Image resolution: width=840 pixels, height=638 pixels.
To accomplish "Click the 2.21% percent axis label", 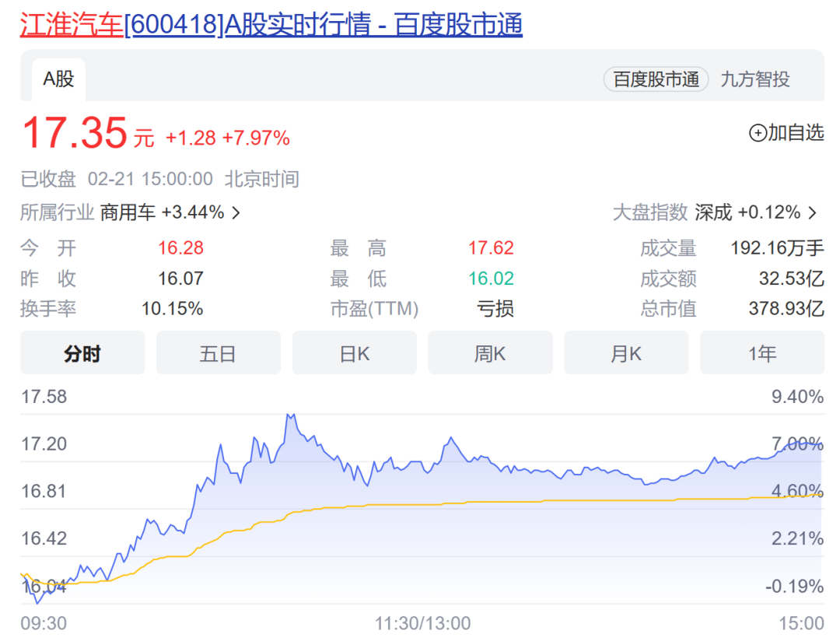I will (x=797, y=538).
